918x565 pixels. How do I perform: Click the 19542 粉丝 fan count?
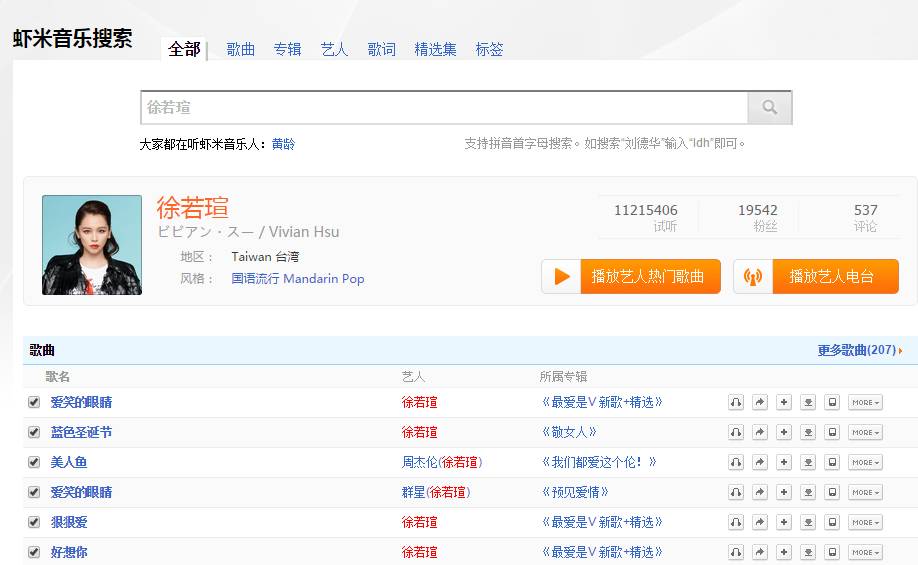point(758,218)
